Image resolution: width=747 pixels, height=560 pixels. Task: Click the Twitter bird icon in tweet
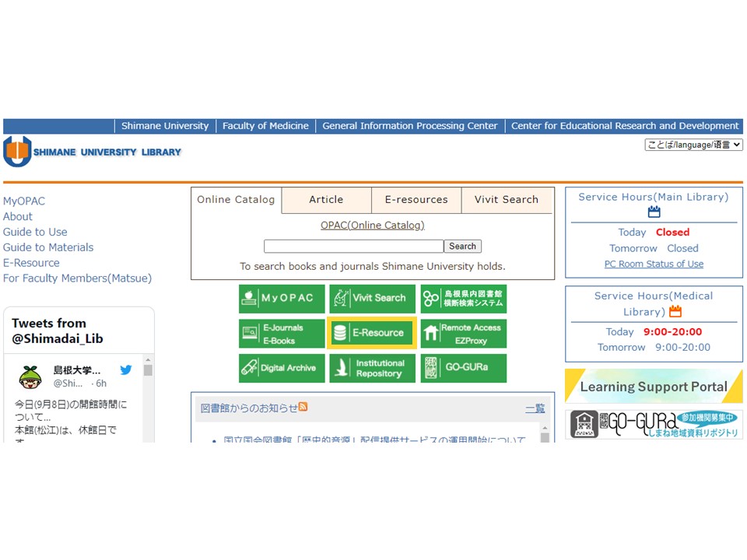coord(126,370)
